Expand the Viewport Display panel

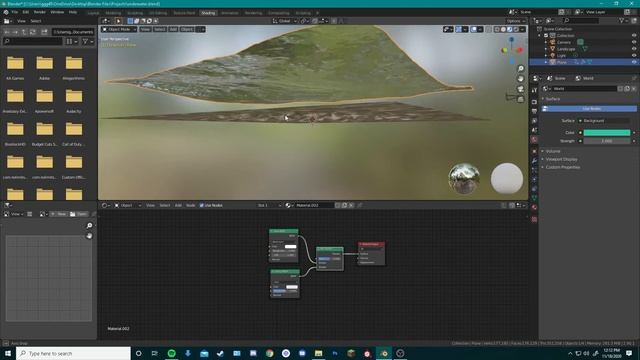(562, 159)
